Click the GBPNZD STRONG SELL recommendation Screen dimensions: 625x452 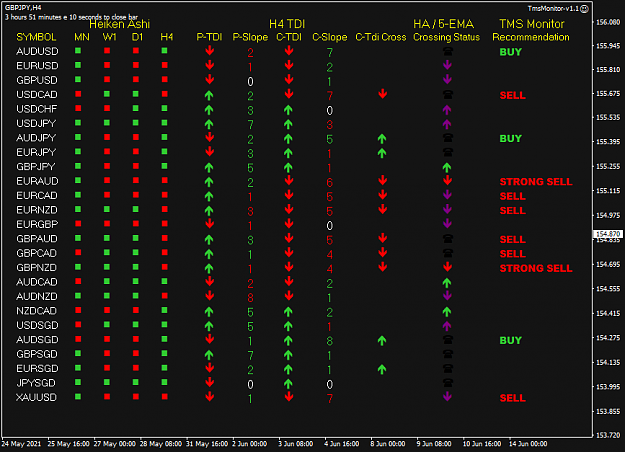536,268
